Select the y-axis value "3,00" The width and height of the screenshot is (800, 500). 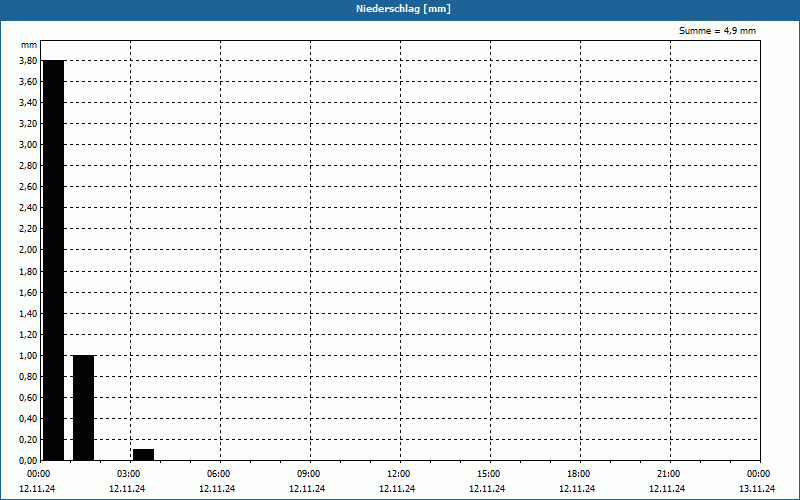(28, 145)
